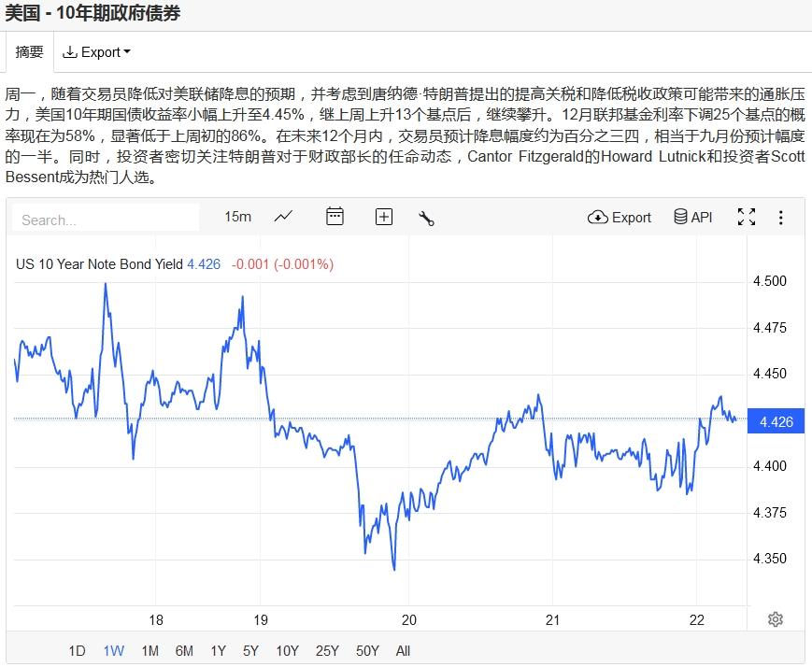This screenshot has height=667, width=812.
Task: Click the plus compare/add indicator icon
Action: coord(384,217)
